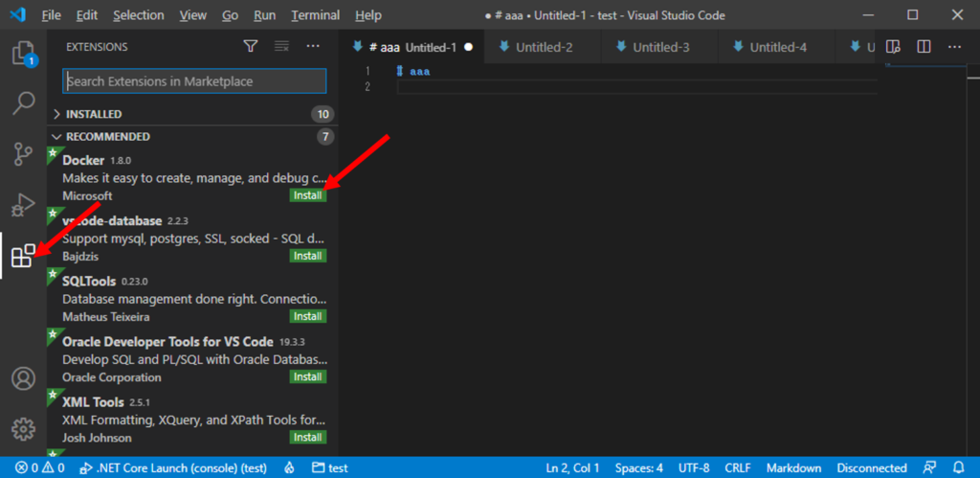Install the vscode-database extension
Screen dimensions: 980x478
point(308,256)
